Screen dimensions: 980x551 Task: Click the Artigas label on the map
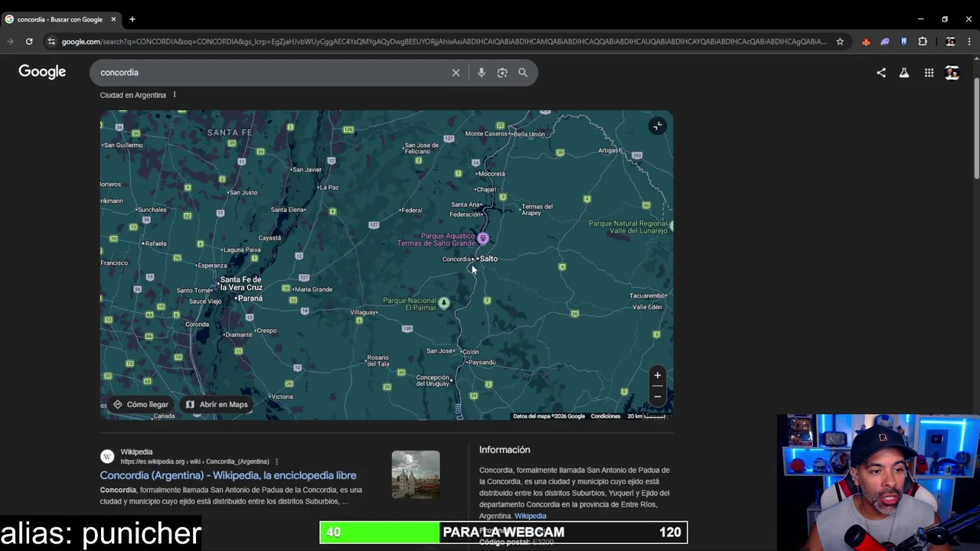(x=609, y=150)
